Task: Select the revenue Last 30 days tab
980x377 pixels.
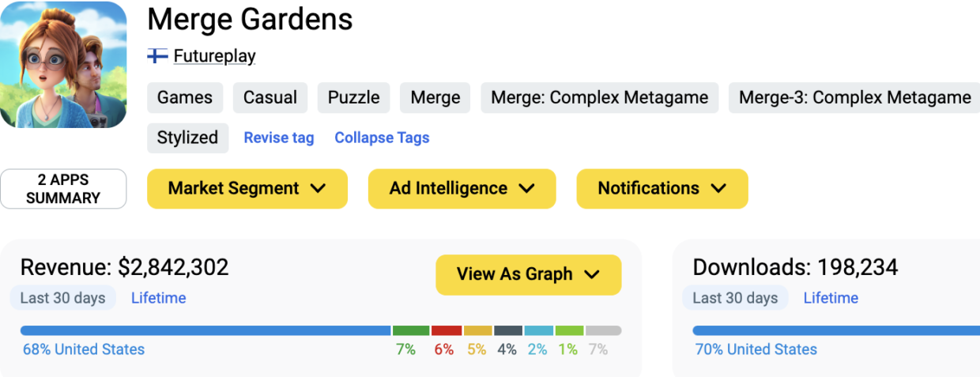Action: [63, 298]
